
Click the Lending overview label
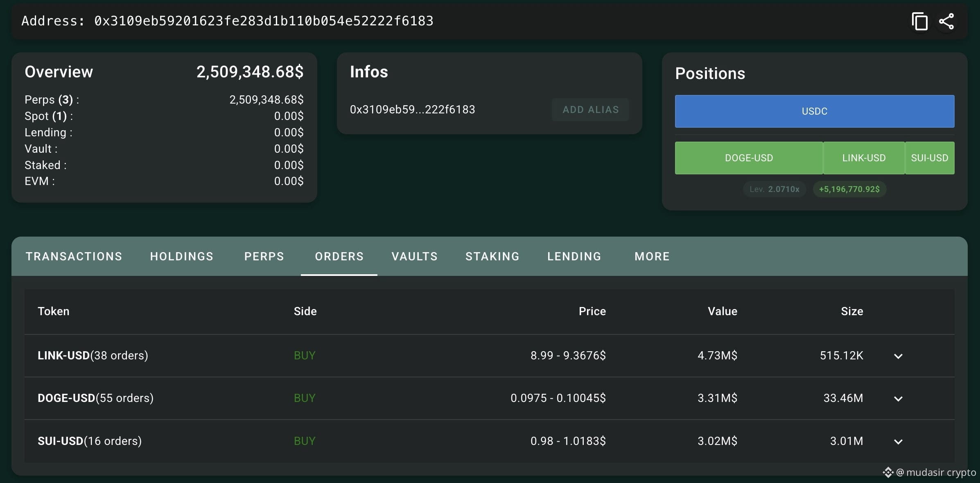48,133
